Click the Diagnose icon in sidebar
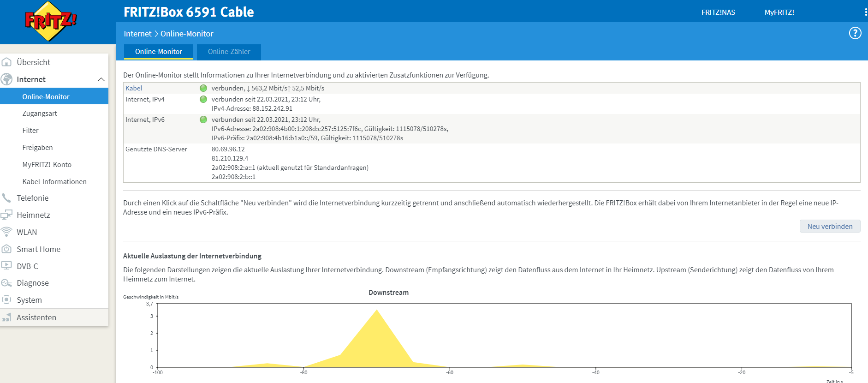 pos(6,283)
